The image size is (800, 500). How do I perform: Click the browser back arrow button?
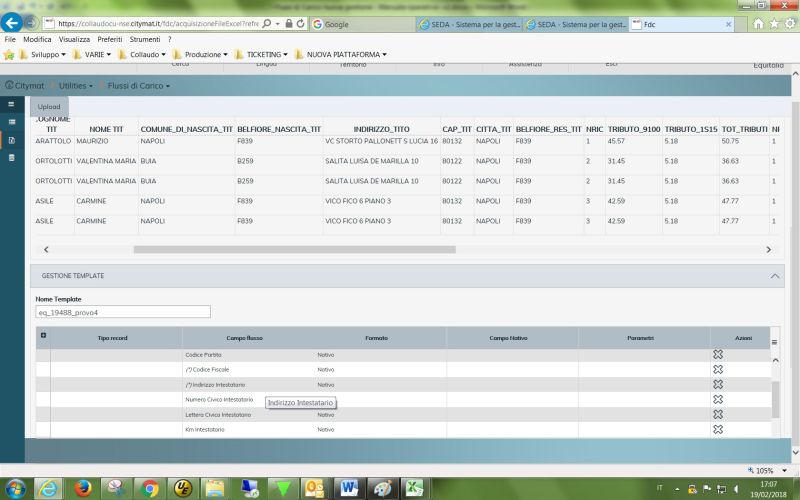click(x=14, y=22)
